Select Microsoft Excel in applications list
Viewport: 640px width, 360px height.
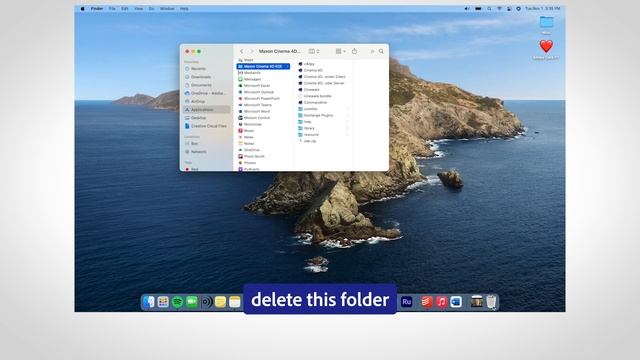pyautogui.click(x=257, y=86)
